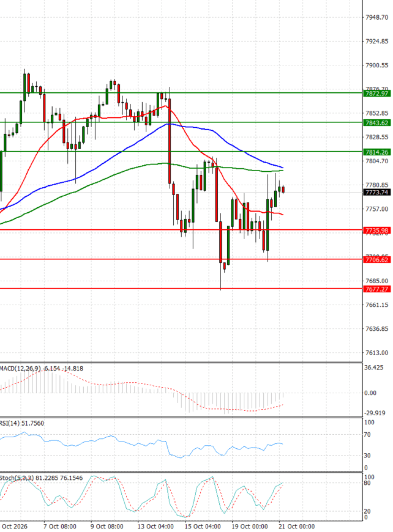Click the Stoch(5,3,3) indicator label
Viewport: 393px width, 532px height.
(x=17, y=478)
